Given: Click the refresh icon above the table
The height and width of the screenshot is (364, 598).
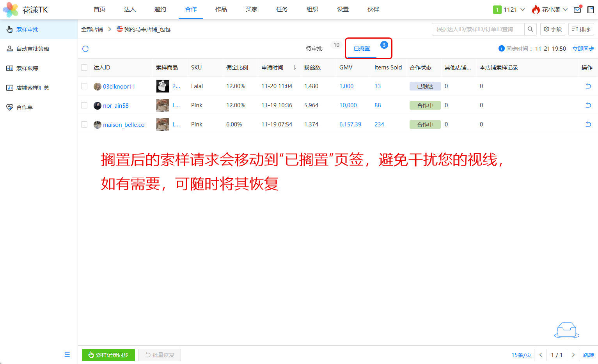Looking at the screenshot, I should (x=85, y=49).
